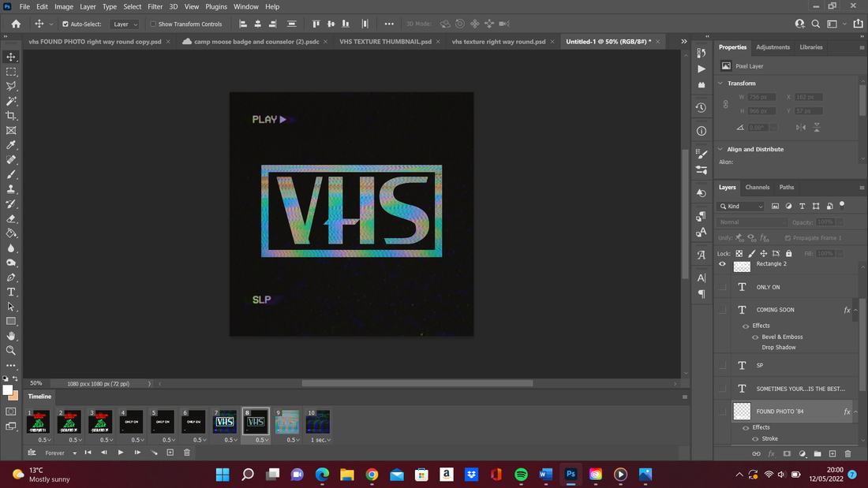868x488 pixels.
Task: Open the Photoshop search icon
Action: coord(815,24)
